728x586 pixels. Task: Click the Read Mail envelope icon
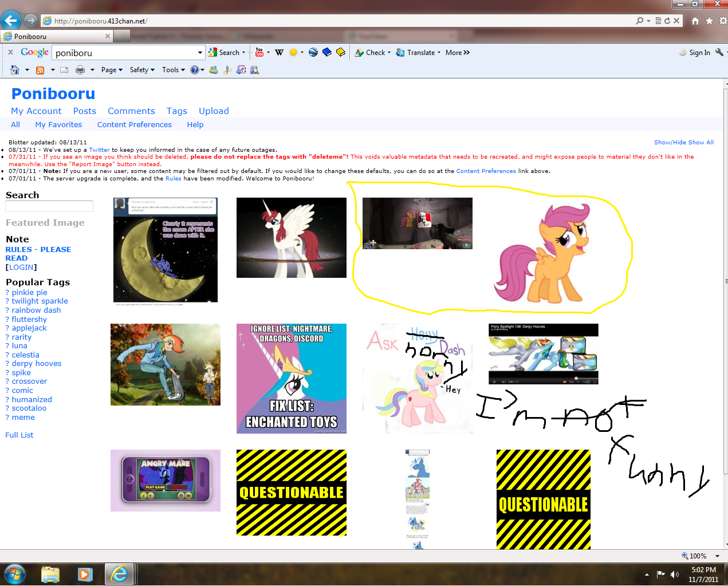click(64, 70)
